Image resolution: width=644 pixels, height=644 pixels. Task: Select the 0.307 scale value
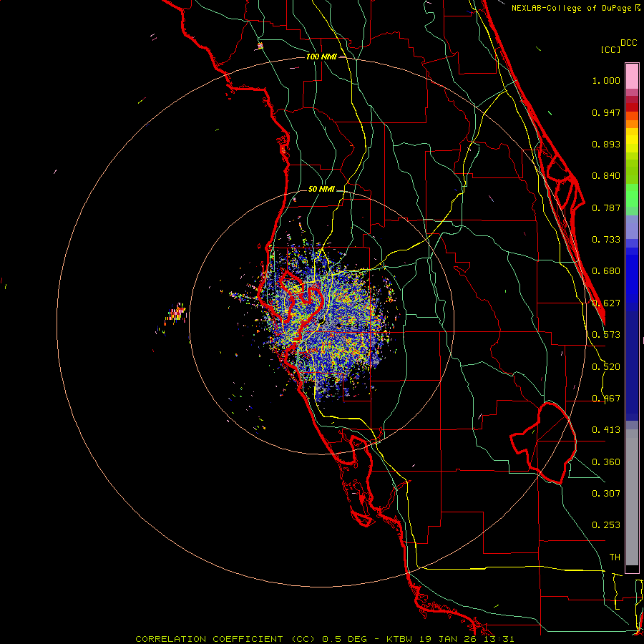point(606,494)
